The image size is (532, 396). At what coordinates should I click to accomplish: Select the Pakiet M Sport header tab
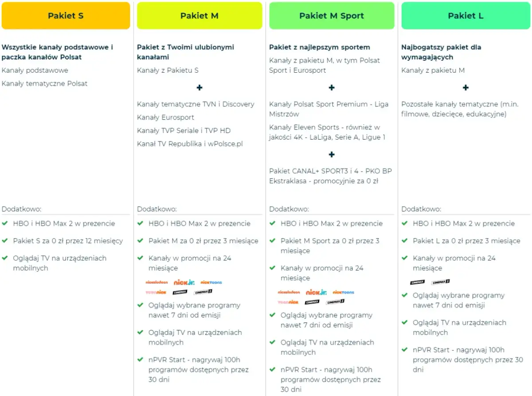pos(332,16)
